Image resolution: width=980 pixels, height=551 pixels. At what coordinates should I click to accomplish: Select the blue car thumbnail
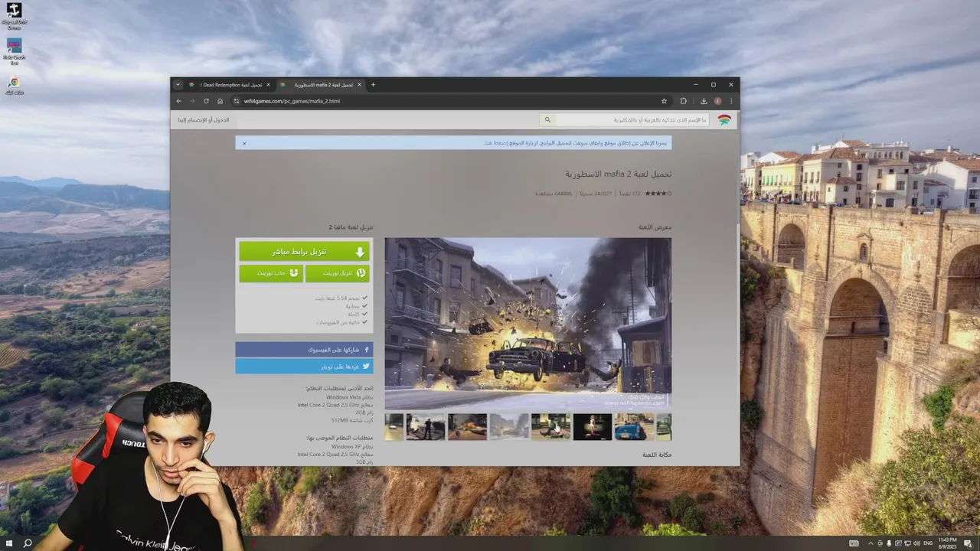click(x=634, y=427)
